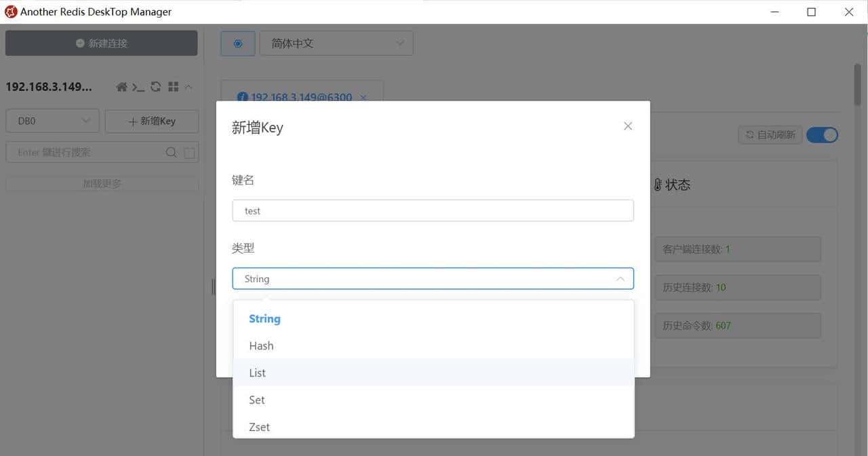Click the search magnifier in the key filter

[172, 152]
